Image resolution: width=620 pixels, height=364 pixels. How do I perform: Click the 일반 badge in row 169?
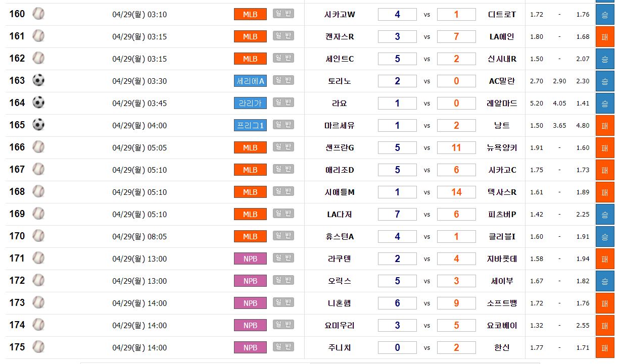(x=283, y=214)
